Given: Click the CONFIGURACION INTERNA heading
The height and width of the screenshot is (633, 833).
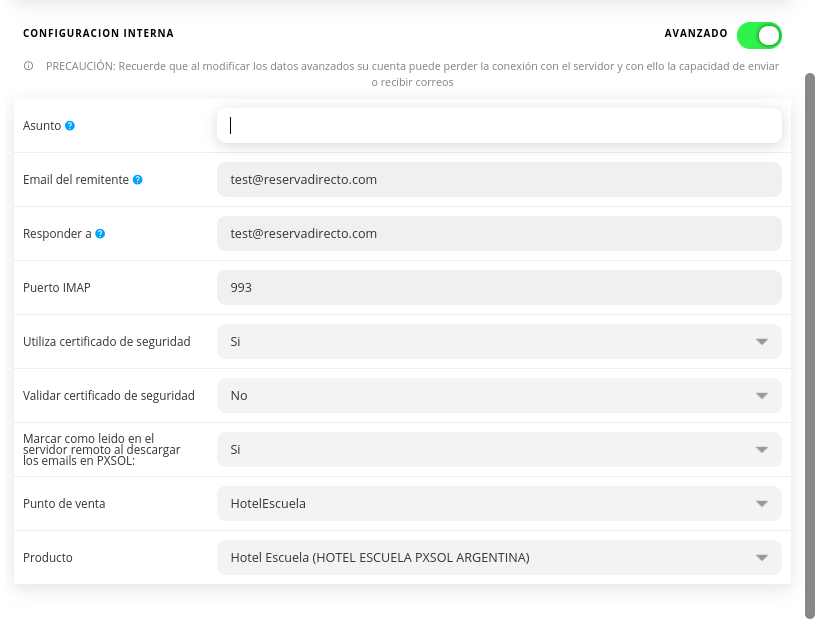Looking at the screenshot, I should coord(98,33).
